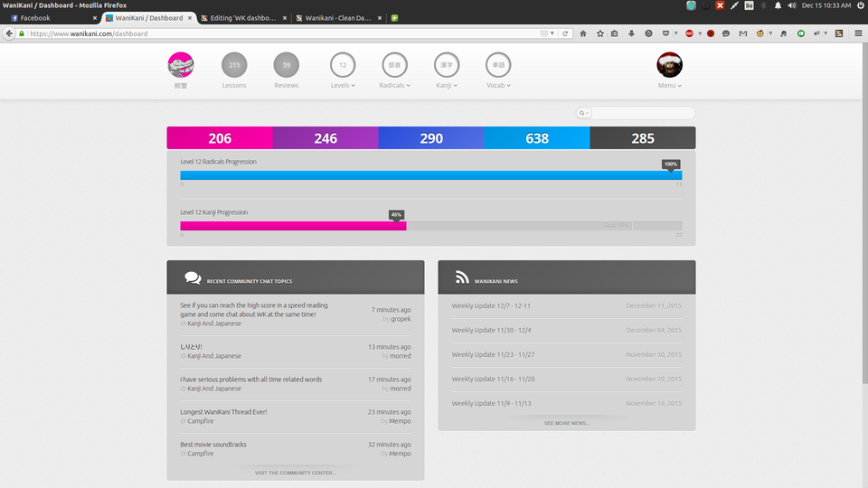Open the Pocket dropdown arrow

click(x=676, y=33)
